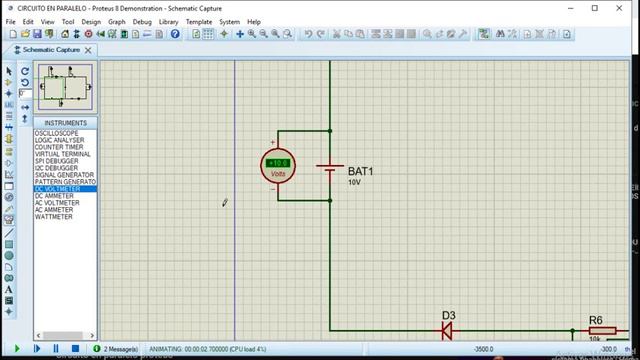640x360 pixels.
Task: Click the X-mirror horizontal flip icon
Action: pyautogui.click(x=25, y=107)
